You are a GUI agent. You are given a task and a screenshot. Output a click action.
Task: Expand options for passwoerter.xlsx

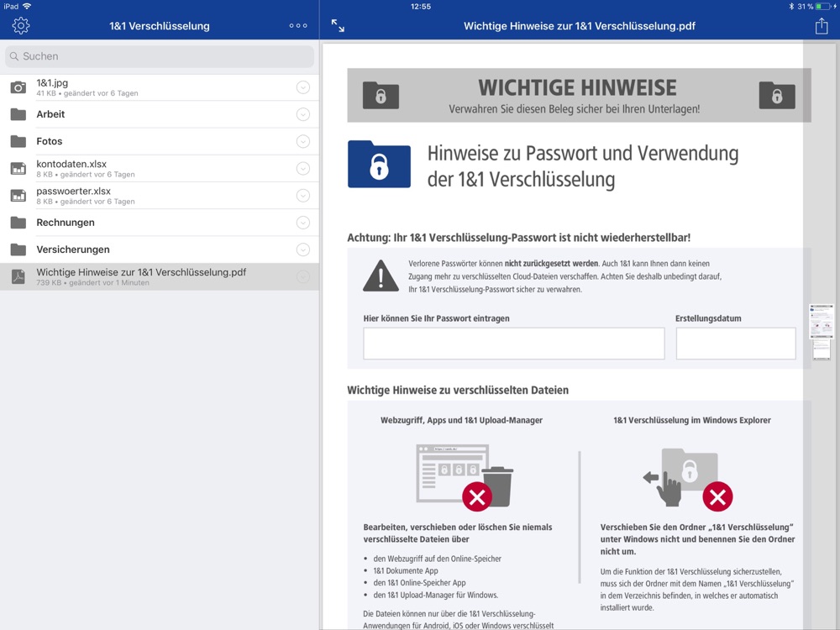coord(302,196)
